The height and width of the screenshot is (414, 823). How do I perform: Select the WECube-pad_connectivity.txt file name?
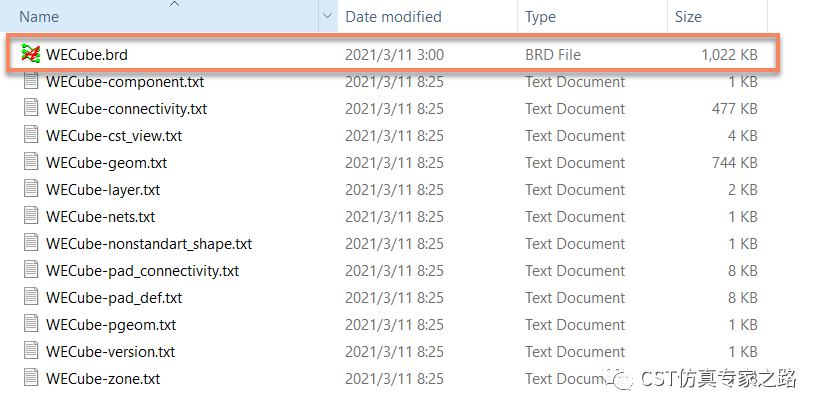point(143,271)
